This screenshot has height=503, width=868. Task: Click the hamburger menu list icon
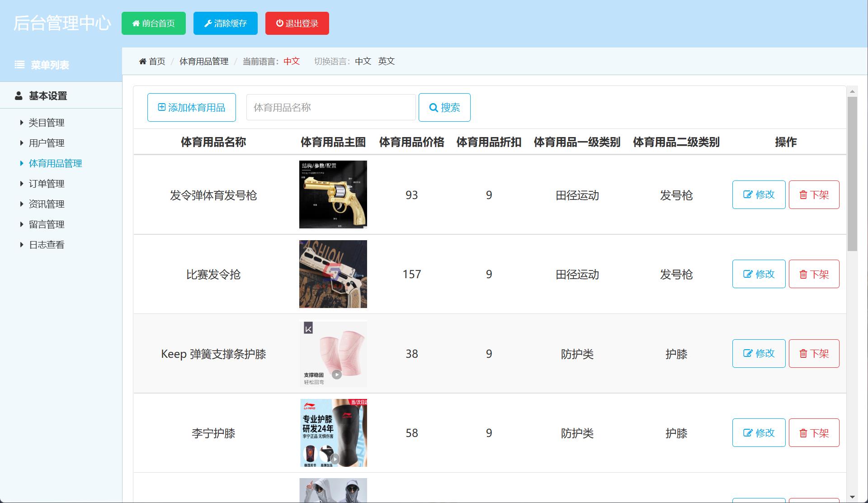(x=19, y=65)
